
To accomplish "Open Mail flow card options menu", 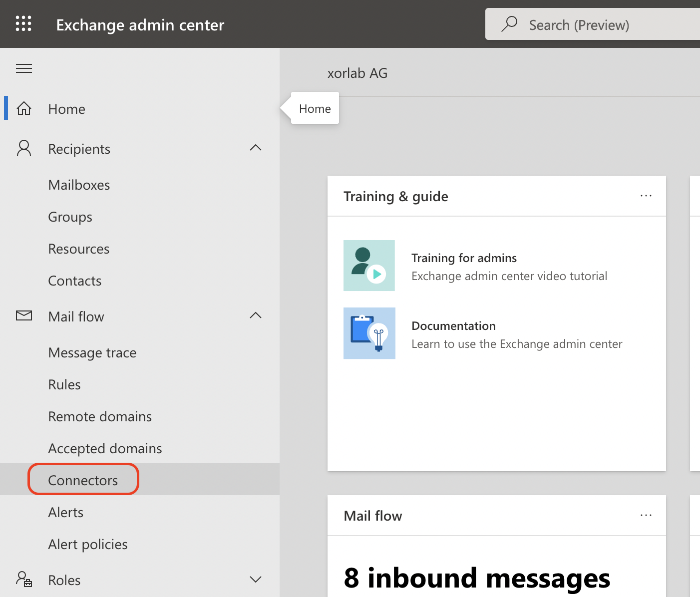I will tap(646, 515).
